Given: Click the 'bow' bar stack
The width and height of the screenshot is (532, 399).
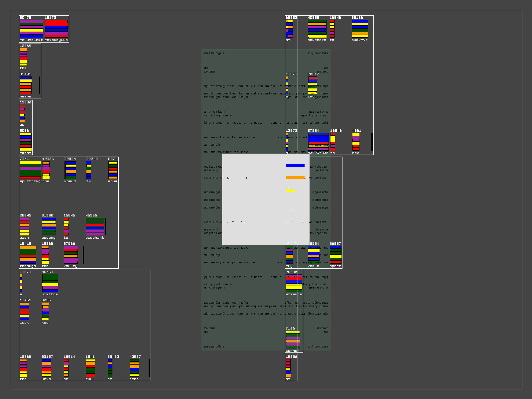Looking at the screenshot, I should (356, 142).
